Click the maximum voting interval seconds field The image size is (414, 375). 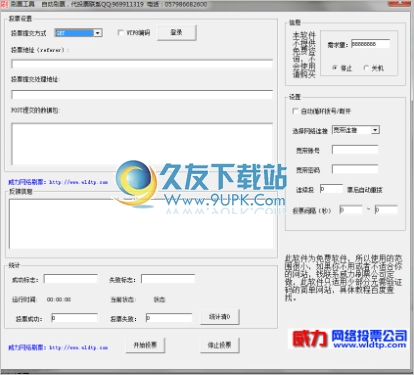pos(386,210)
